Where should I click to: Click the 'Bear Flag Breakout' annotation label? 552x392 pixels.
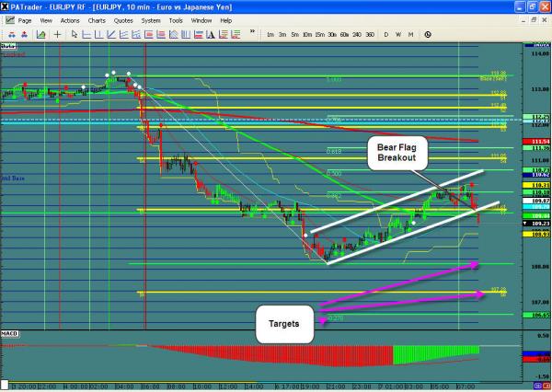(397, 151)
